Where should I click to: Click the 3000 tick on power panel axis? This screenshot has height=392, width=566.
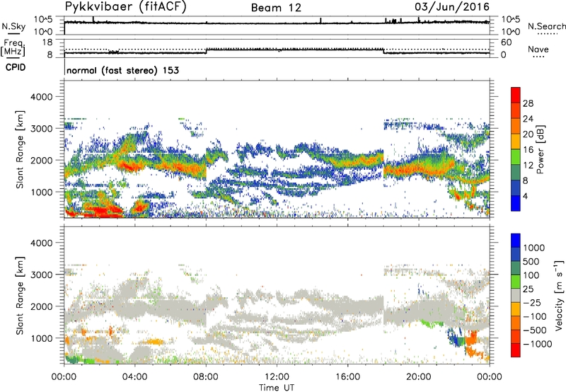tap(41, 129)
